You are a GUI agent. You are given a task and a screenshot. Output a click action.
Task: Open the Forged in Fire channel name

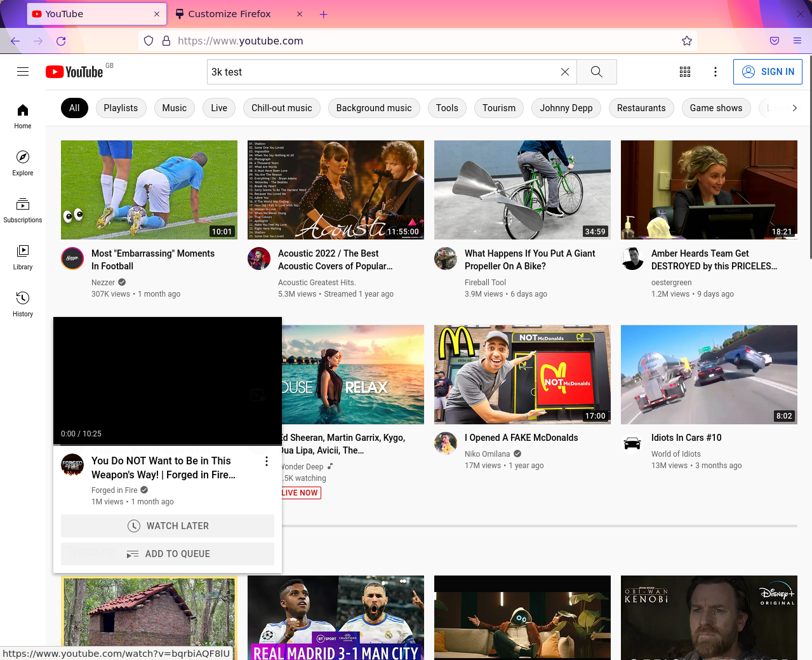[114, 490]
